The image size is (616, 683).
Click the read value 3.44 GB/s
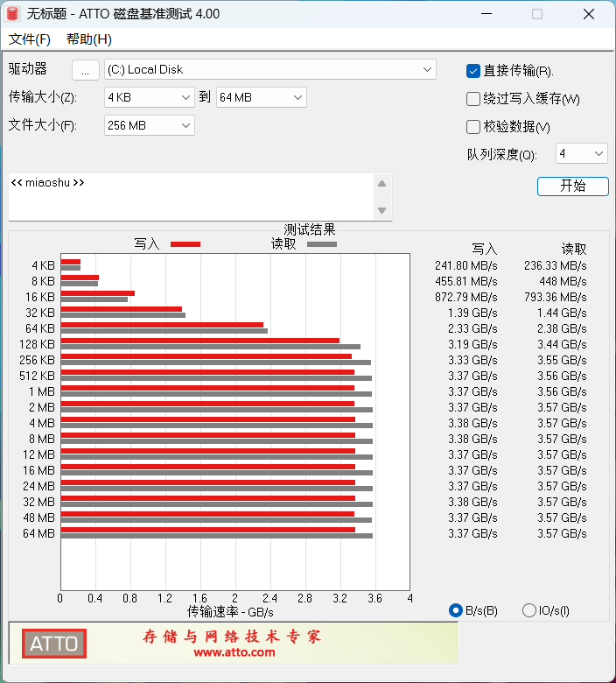point(562,344)
